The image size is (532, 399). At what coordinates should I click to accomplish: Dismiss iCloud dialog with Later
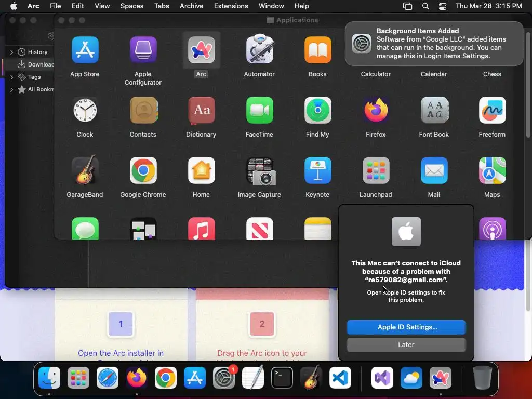tap(406, 345)
